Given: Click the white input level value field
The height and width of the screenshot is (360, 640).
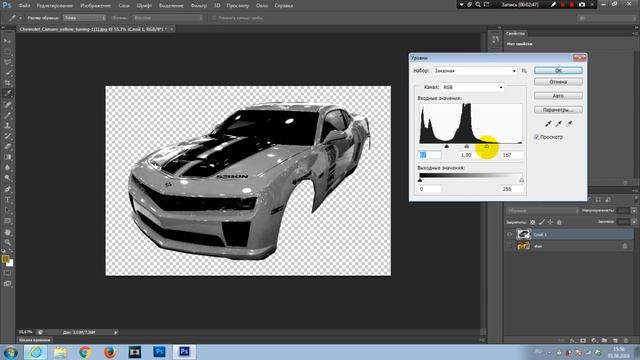Looking at the screenshot, I should (512, 155).
